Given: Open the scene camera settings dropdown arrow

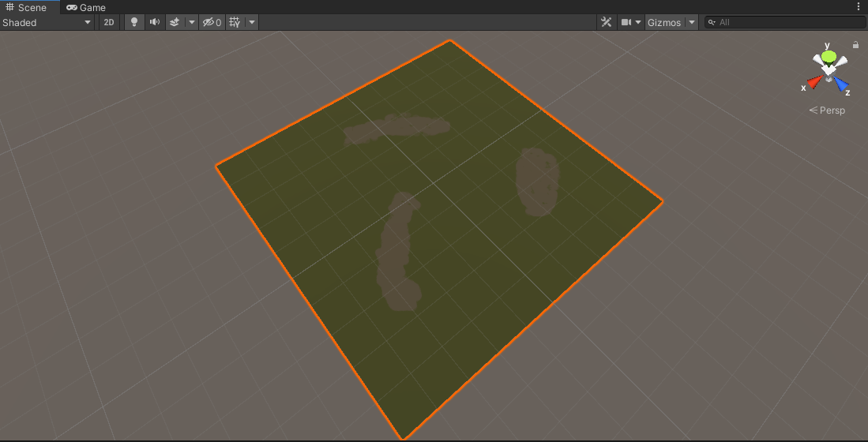Looking at the screenshot, I should coord(638,22).
